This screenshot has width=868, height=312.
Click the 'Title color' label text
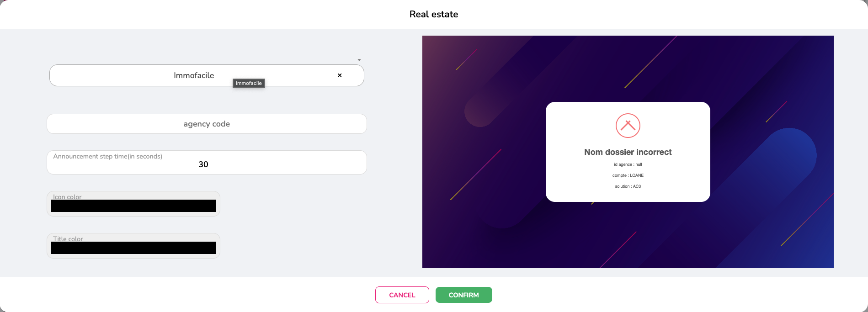click(68, 238)
